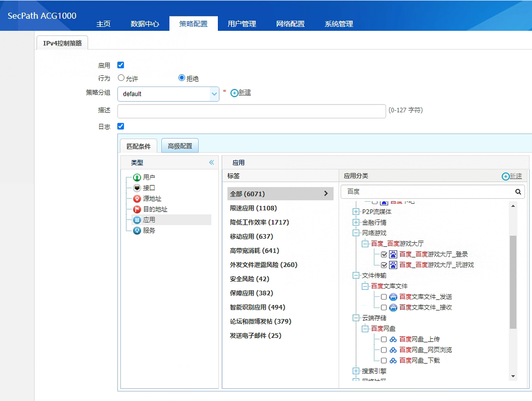Choose the 目的地址 flag icon
The width and height of the screenshot is (532, 401).
137,210
